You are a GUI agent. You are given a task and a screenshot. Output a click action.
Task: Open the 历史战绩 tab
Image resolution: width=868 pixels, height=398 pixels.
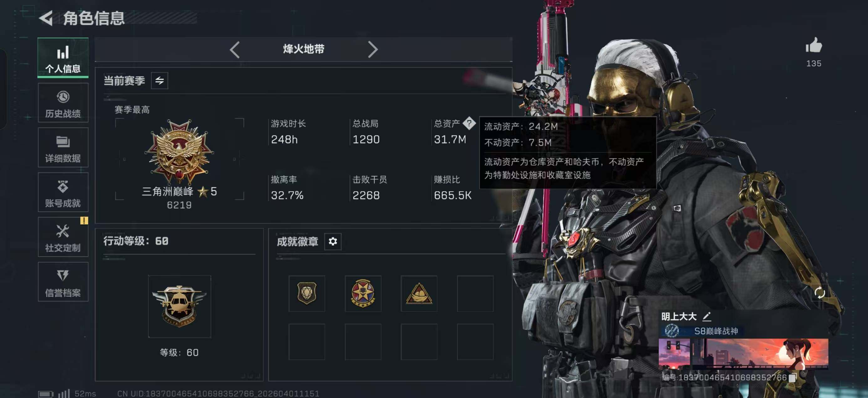pyautogui.click(x=63, y=103)
